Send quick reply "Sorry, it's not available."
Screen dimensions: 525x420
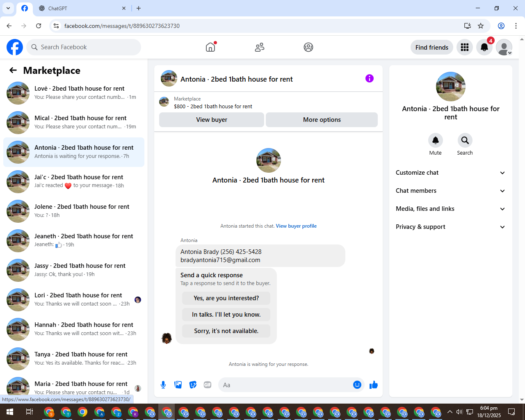coord(226,331)
